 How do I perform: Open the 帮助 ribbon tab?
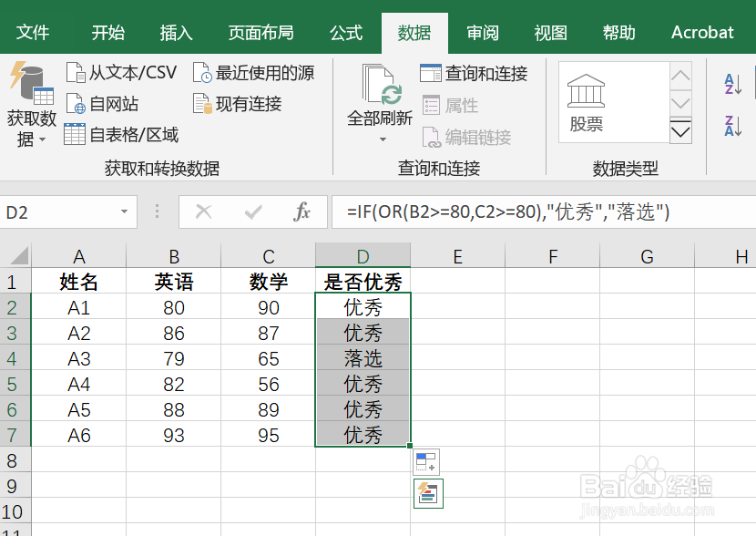click(x=618, y=33)
